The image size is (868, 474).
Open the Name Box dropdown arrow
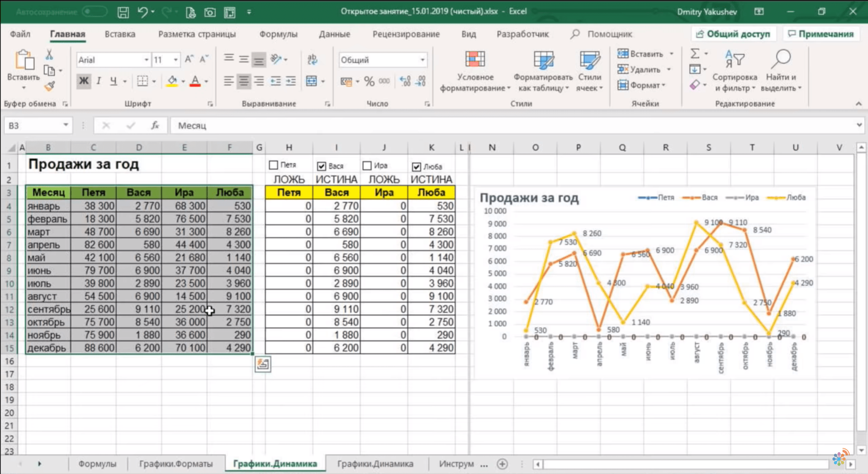pyautogui.click(x=66, y=125)
